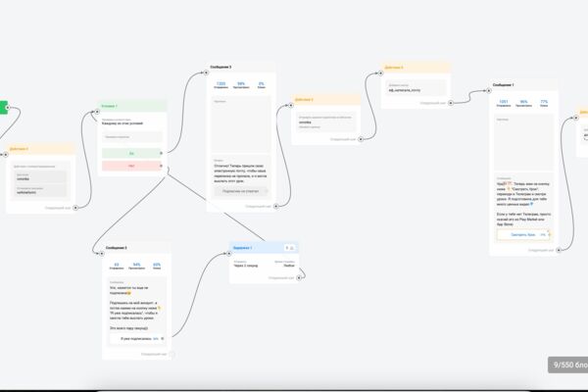Click the connector on the green Да branch

pos(162,153)
